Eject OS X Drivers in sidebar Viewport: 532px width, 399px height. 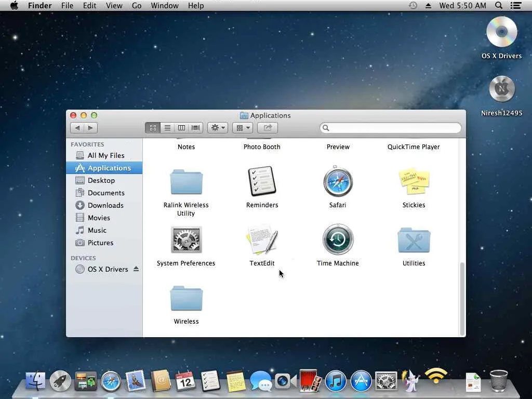coord(136,269)
